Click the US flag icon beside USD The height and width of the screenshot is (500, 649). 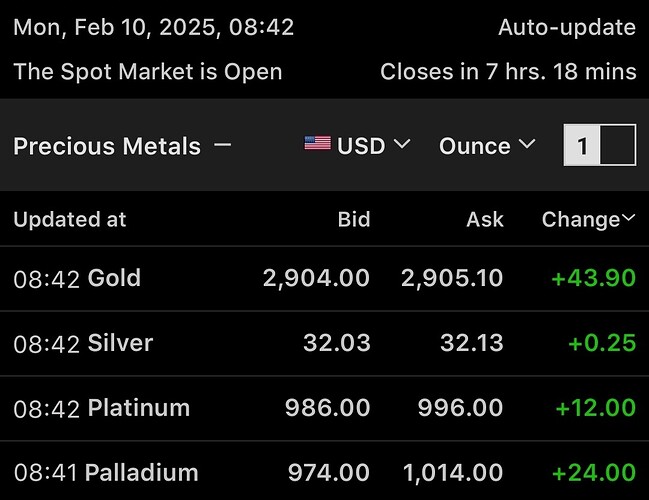click(x=317, y=143)
